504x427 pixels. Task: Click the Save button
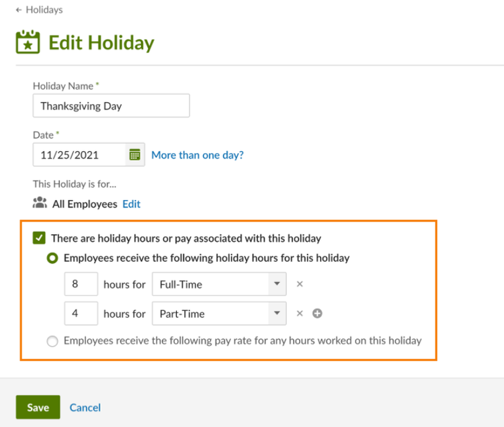(38, 408)
